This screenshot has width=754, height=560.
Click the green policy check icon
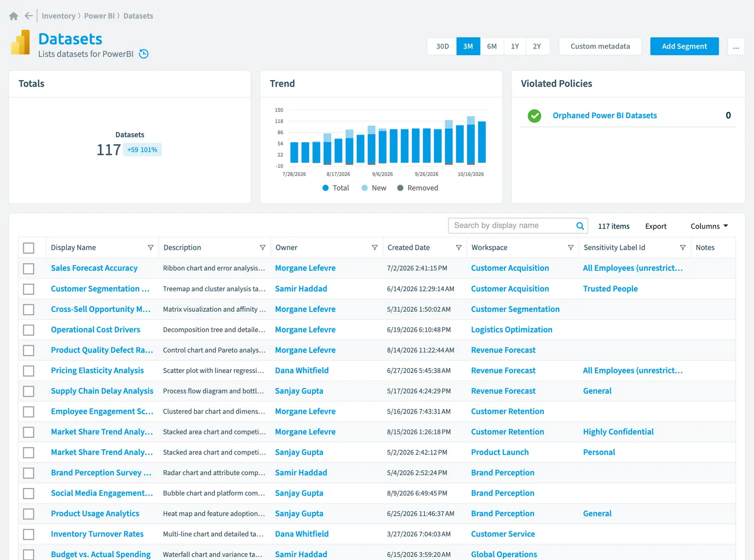(x=534, y=116)
